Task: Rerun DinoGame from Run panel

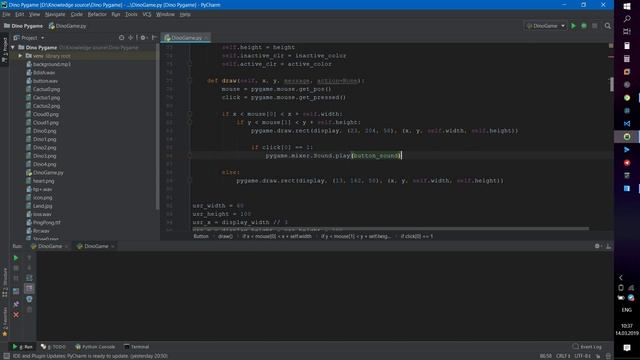Action: [16, 258]
